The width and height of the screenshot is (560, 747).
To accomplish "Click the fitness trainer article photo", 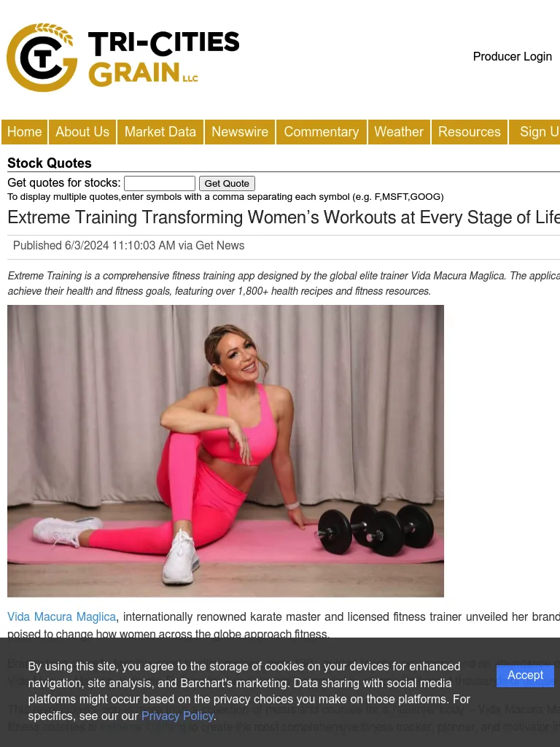I will tap(226, 451).
